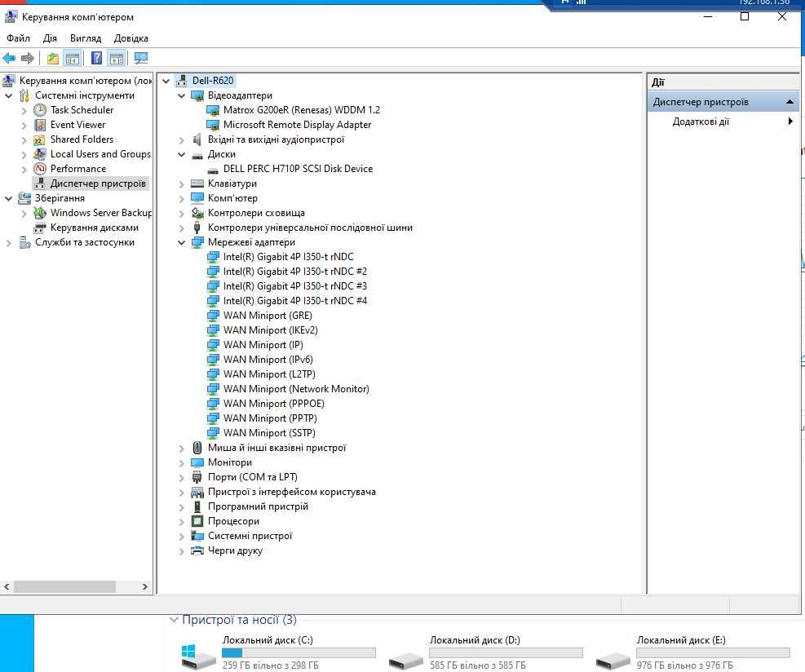Open the Дія menu
The image size is (805, 672).
50,38
